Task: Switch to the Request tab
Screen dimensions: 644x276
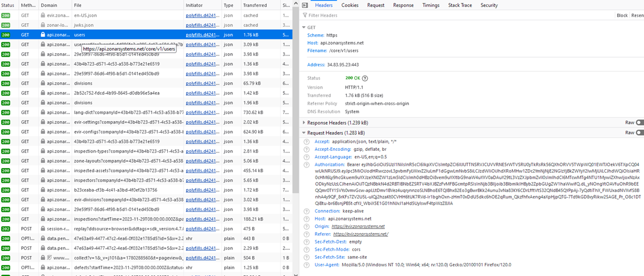Action: pos(376,5)
